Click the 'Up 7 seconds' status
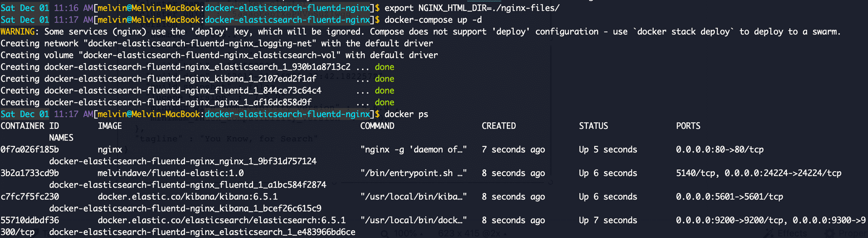Image resolution: width=868 pixels, height=238 pixels. tap(608, 220)
